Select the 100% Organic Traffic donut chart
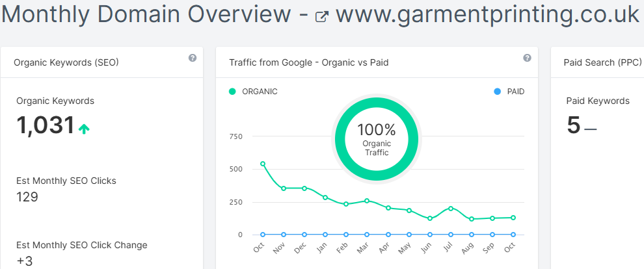The image size is (644, 269). click(x=376, y=138)
